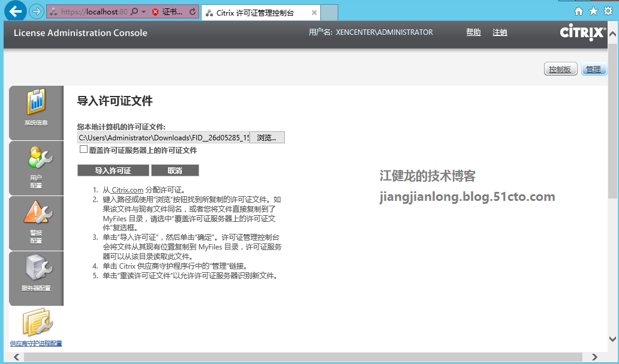
Task: Click the 您本地计算机的许可证文件 label
Action: point(121,127)
